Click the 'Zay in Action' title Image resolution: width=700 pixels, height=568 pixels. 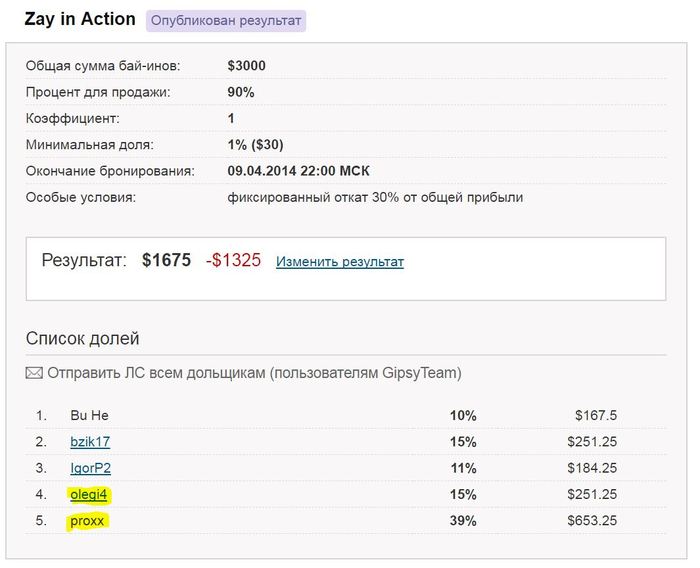(x=80, y=19)
